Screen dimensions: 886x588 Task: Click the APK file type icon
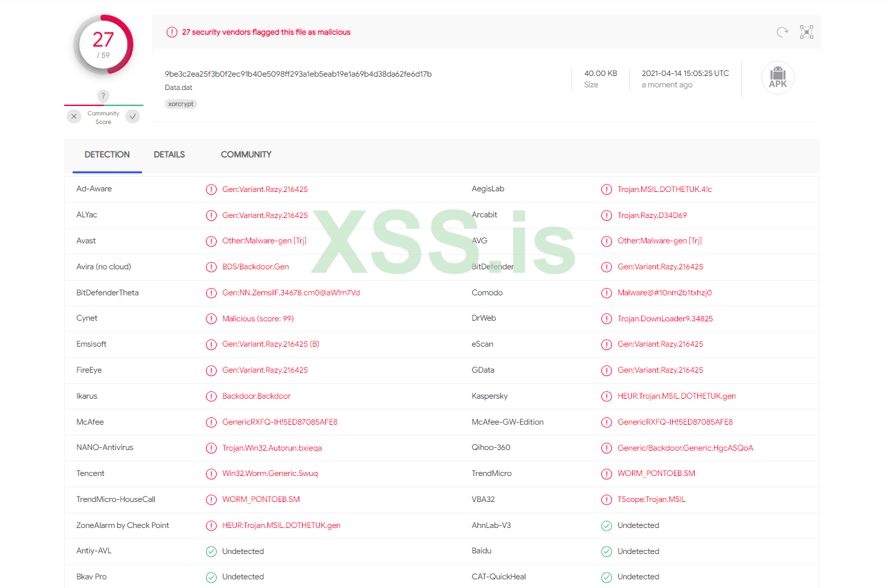(x=778, y=77)
